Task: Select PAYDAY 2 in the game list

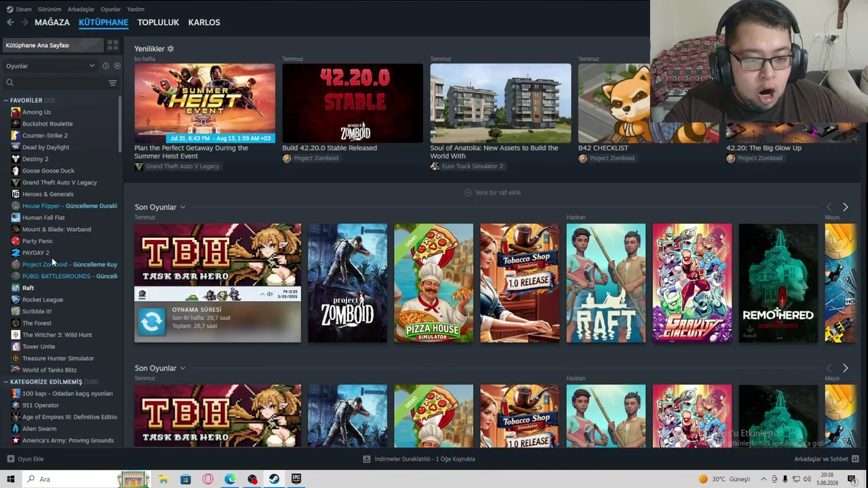Action: 36,253
